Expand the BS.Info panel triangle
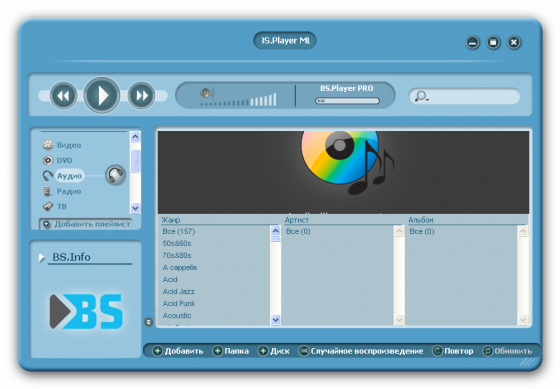This screenshot has width=560, height=389. tap(41, 258)
